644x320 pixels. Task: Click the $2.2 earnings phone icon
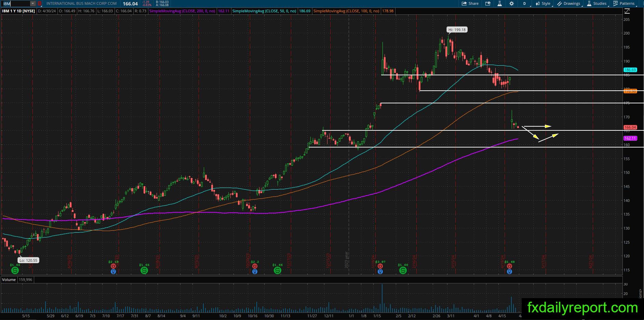click(x=255, y=266)
